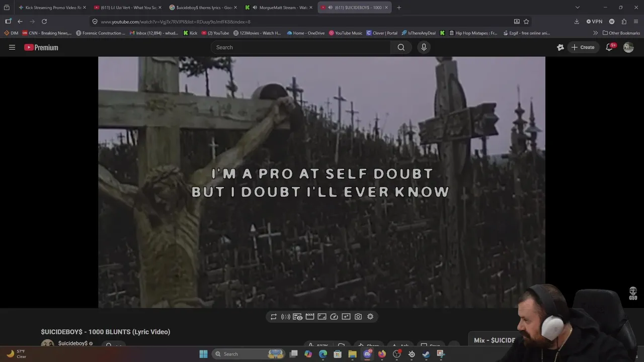Close the $UICIDEBOY$ - 1000 tab

coord(386,8)
